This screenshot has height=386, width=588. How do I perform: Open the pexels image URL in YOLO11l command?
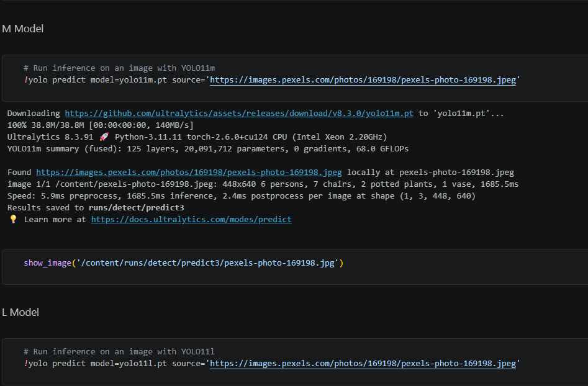363,364
